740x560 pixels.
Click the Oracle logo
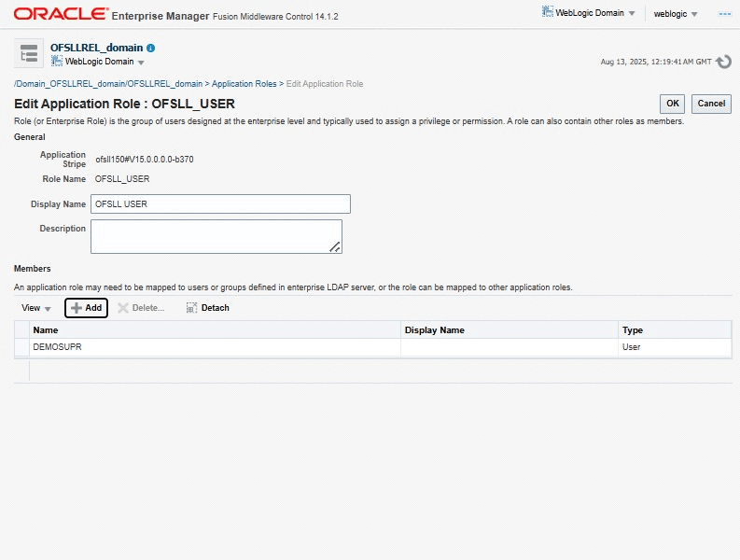(61, 14)
